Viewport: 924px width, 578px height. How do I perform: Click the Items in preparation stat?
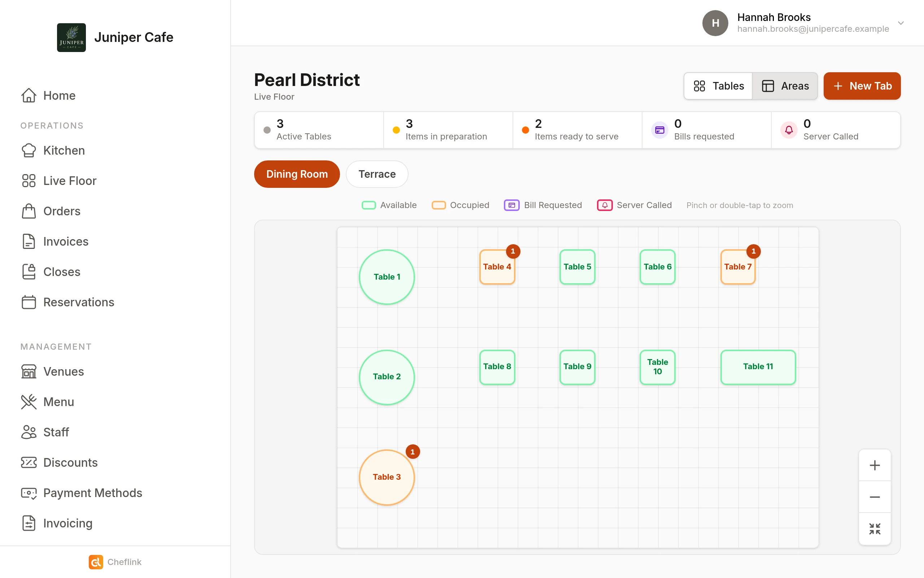click(448, 130)
